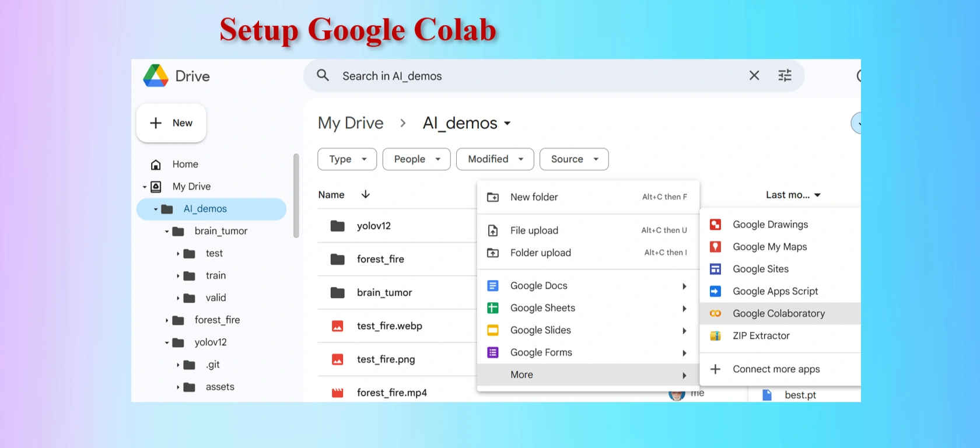Reverse sort direction arrow icon
This screenshot has height=448, width=980.
coord(366,194)
